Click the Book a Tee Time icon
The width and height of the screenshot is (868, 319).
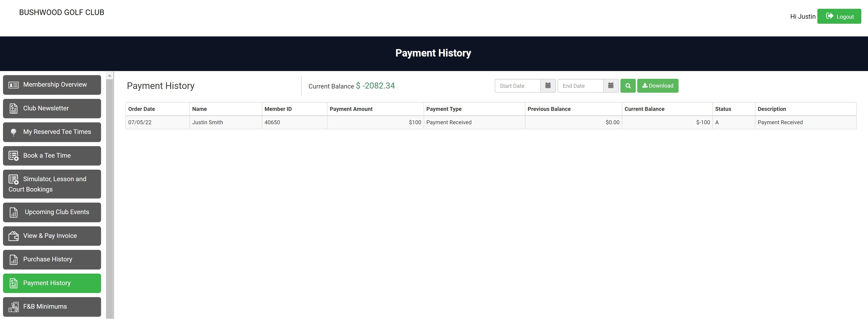[14, 156]
